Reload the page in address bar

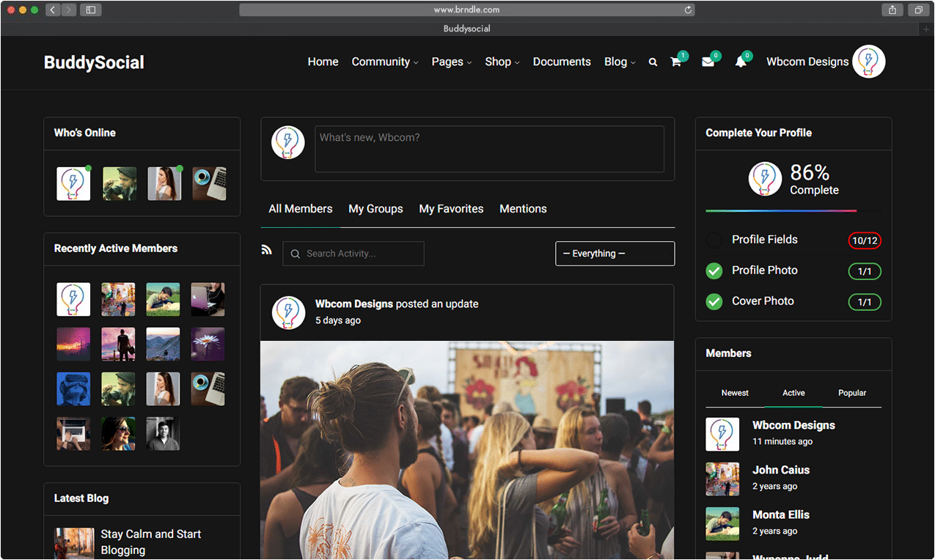pos(688,10)
